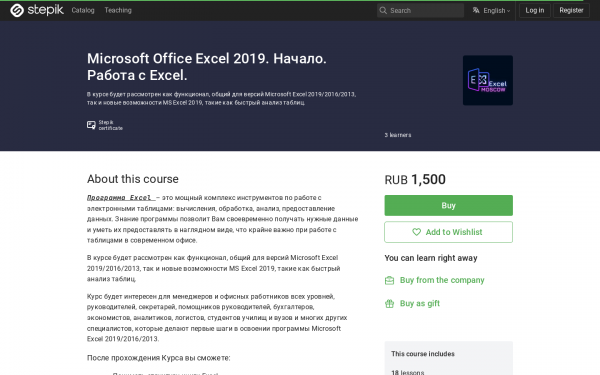
Task: Focus the Search input field
Action: point(420,10)
